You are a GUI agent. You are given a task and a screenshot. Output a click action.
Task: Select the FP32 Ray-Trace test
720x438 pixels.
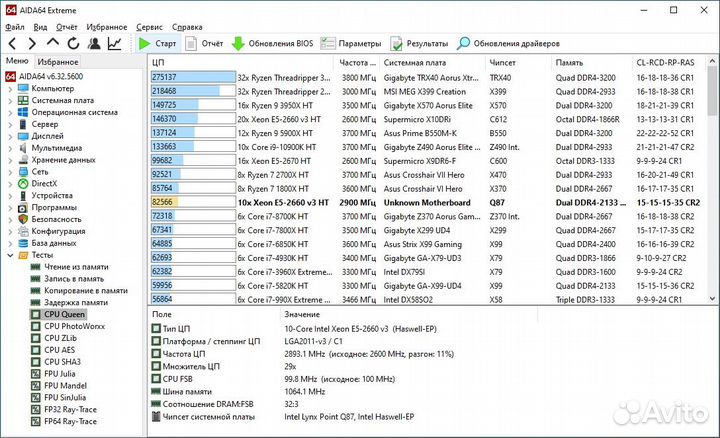[x=63, y=410]
